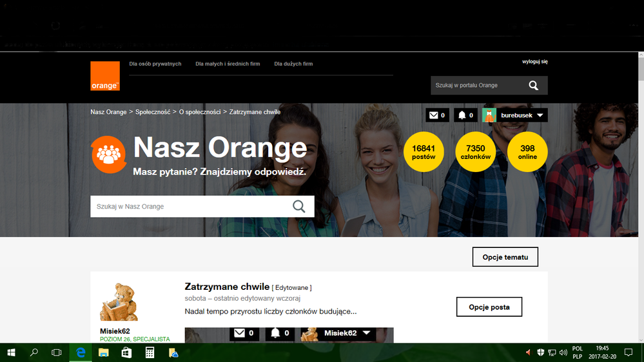Open the Action Center notification icon
Image resolution: width=644 pixels, height=362 pixels.
629,352
